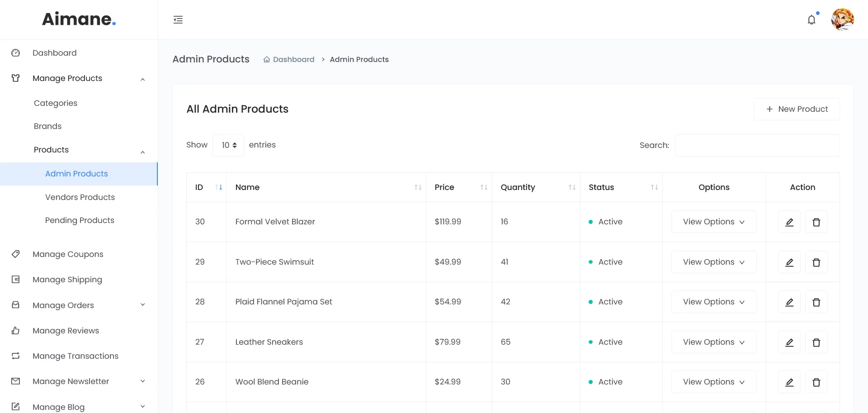Click the Dashboard gauge icon in the sidebar
This screenshot has width=868, height=413.
[15, 53]
